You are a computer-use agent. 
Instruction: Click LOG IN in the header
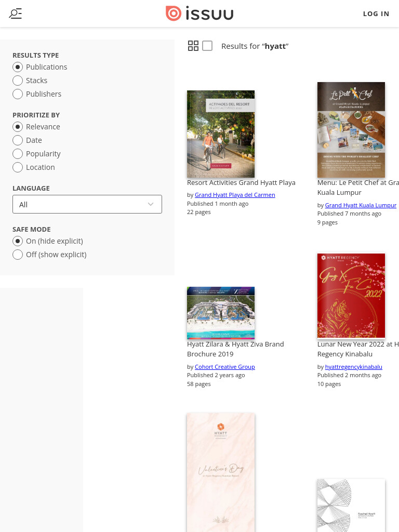[376, 14]
